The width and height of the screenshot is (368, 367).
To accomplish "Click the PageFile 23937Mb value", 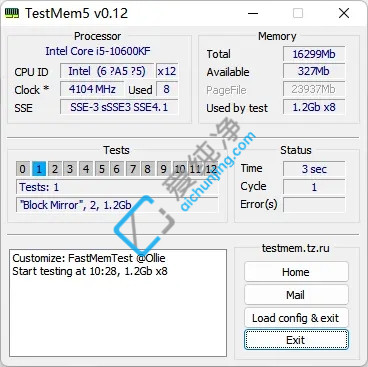I will click(x=314, y=89).
